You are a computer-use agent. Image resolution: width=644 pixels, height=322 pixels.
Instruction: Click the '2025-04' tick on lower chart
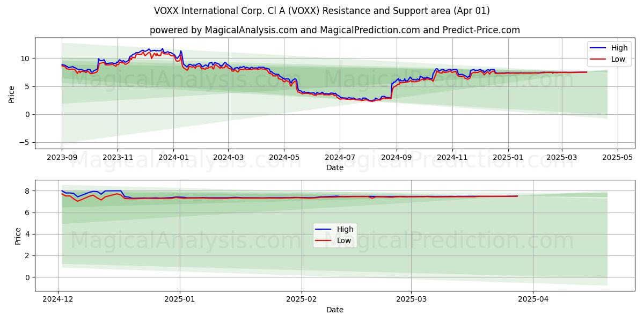pos(533,299)
